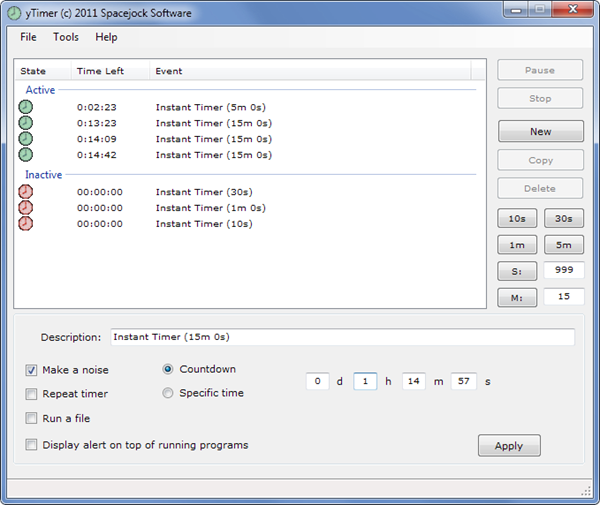
Task: Minimize the yTimer window
Action: click(x=516, y=9)
